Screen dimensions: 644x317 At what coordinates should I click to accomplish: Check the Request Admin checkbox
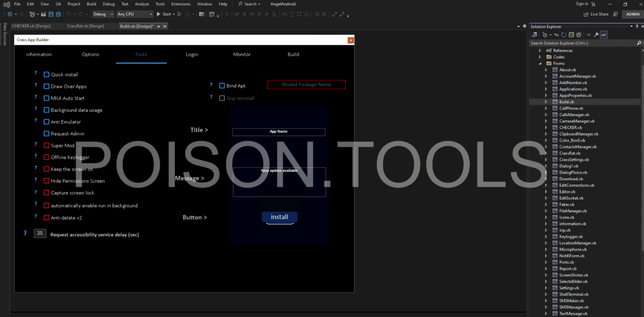pos(46,134)
